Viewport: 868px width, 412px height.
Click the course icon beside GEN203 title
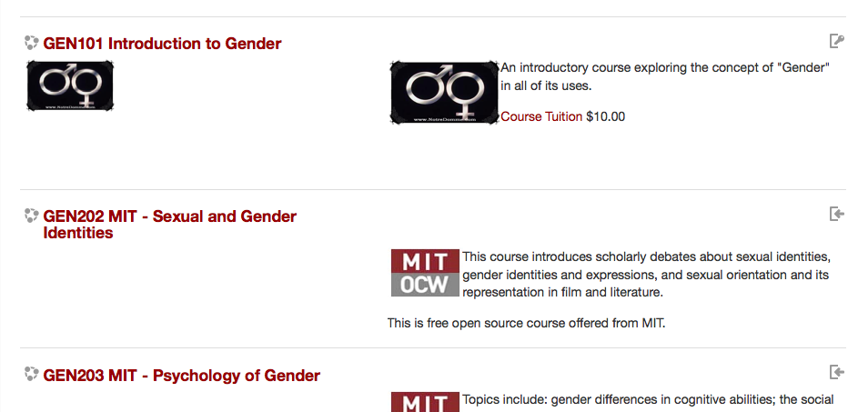pyautogui.click(x=32, y=375)
